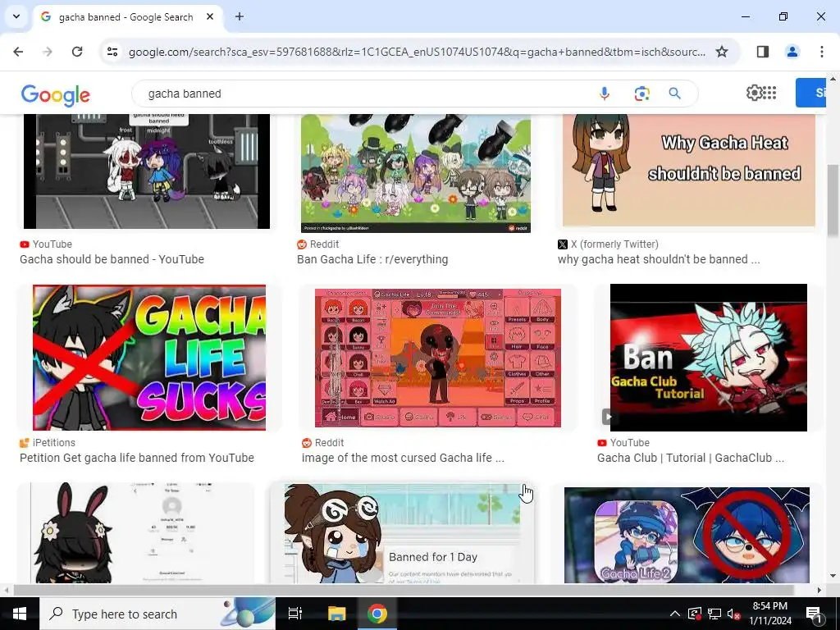Open Gacha should be banned YouTube thumbnail
This screenshot has width=840, height=630.
coord(146,171)
